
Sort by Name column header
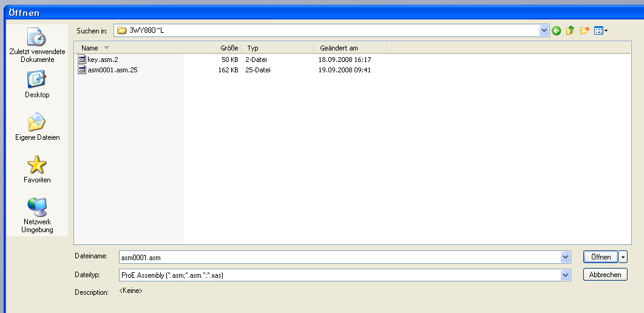pyautogui.click(x=129, y=48)
